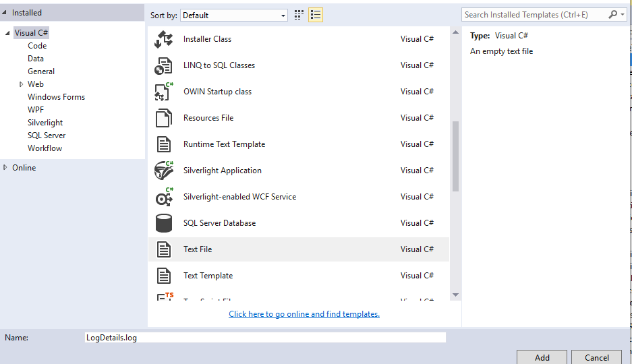Screen dimensions: 632x364
Task: Open the Sort by dropdown
Action: (235, 15)
